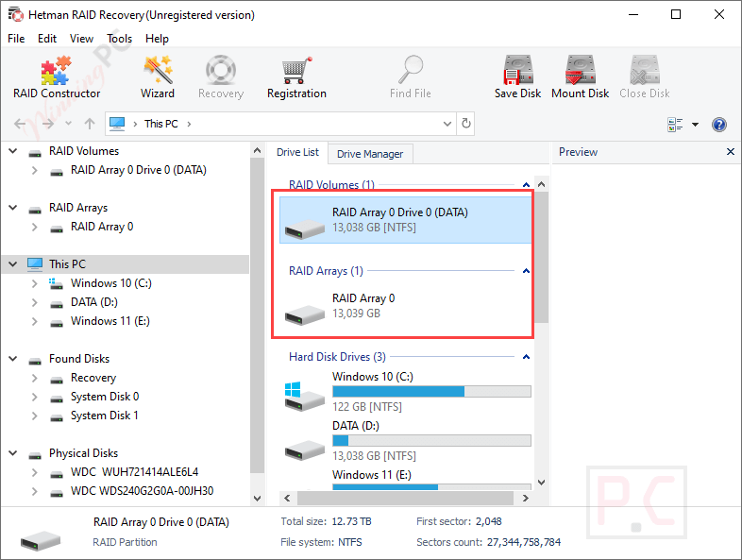Refresh the address bar location
Screen dimensions: 742x560
pos(466,124)
